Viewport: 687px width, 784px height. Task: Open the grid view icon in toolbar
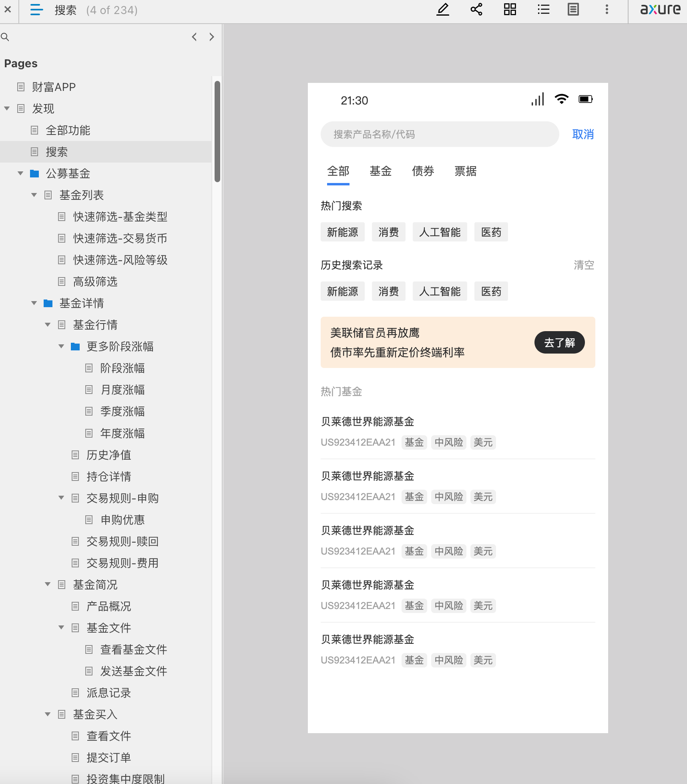point(510,10)
